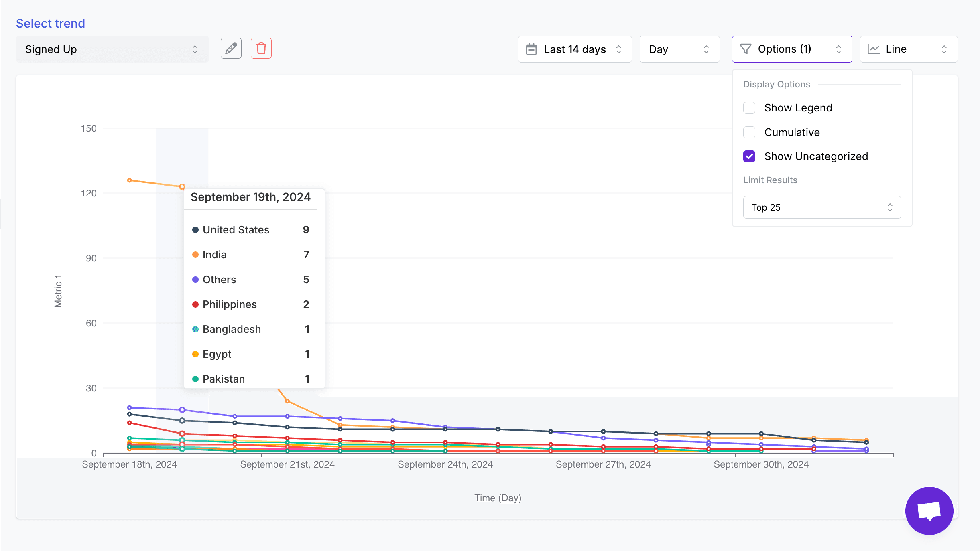Click the September 21st, 2024 axis label
Image resolution: width=980 pixels, height=551 pixels.
[287, 464]
